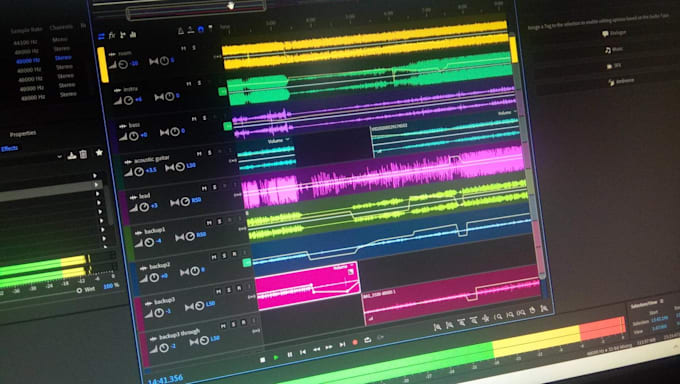This screenshot has height=384, width=680.
Task: Select the acoustic guitar track name
Action: [x=151, y=160]
